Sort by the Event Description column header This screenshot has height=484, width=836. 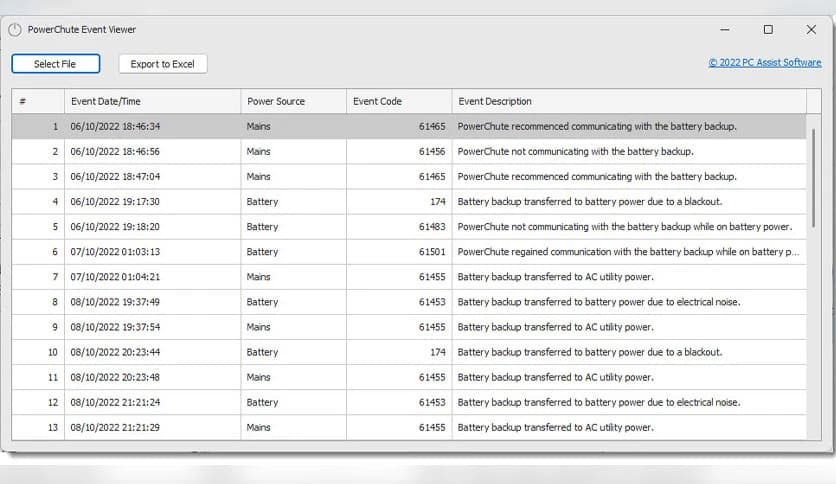[x=629, y=101]
